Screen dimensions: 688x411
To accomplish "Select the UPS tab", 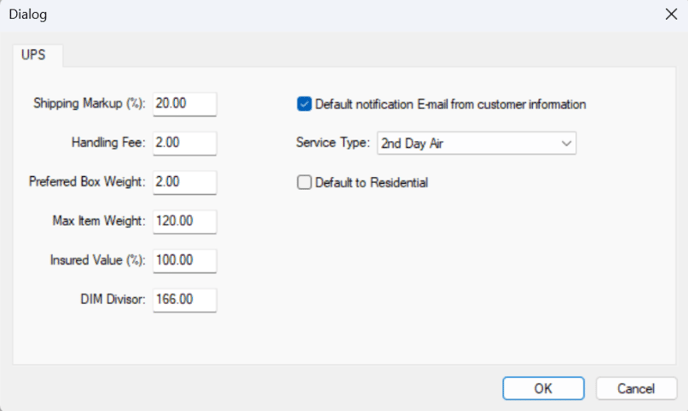I will click(x=33, y=55).
